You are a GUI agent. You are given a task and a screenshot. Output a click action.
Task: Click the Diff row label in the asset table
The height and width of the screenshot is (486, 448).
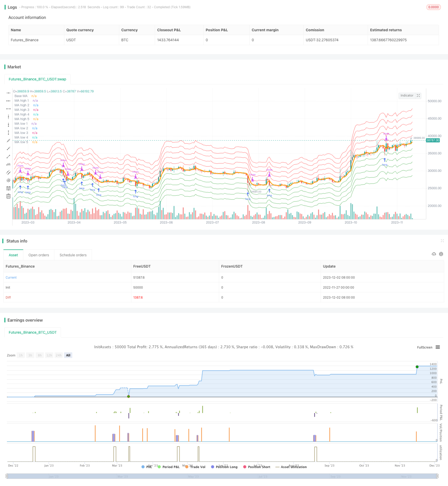point(8,297)
